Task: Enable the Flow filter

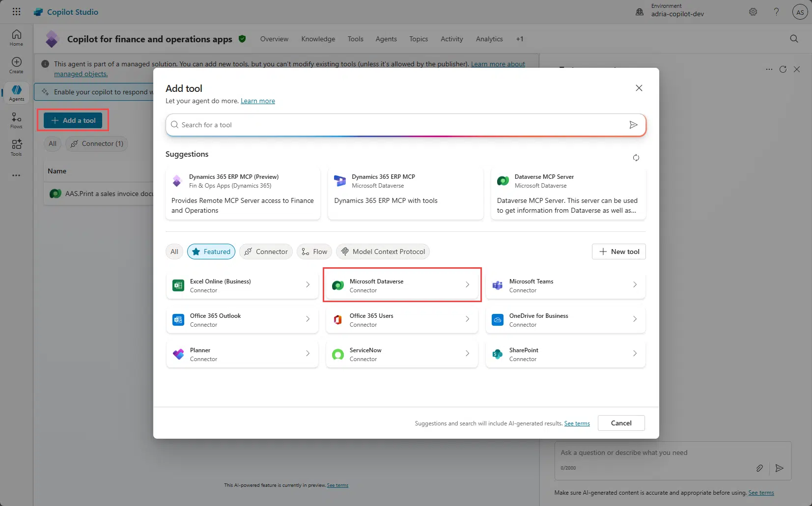Action: pyautogui.click(x=314, y=251)
